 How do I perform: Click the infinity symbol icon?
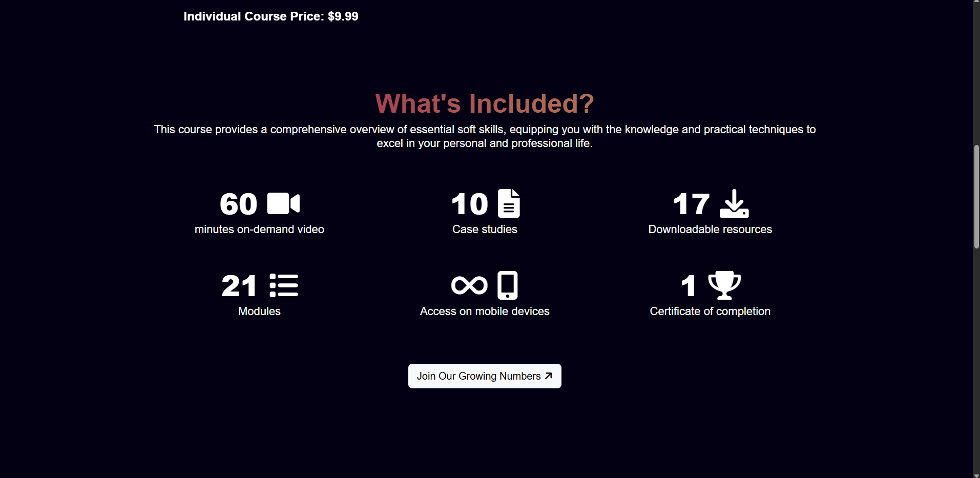click(x=469, y=285)
